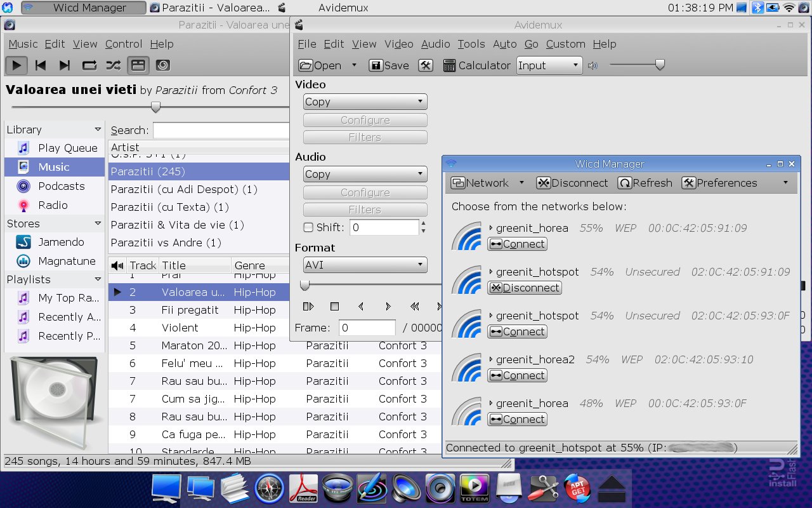Open the Audio menu in Avidemux
This screenshot has width=812, height=508.
[x=436, y=44]
